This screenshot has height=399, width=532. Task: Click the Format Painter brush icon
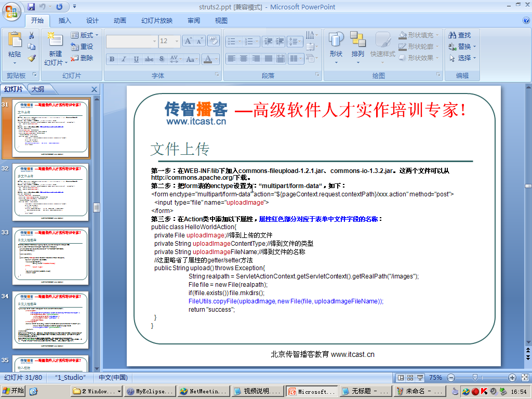point(32,58)
